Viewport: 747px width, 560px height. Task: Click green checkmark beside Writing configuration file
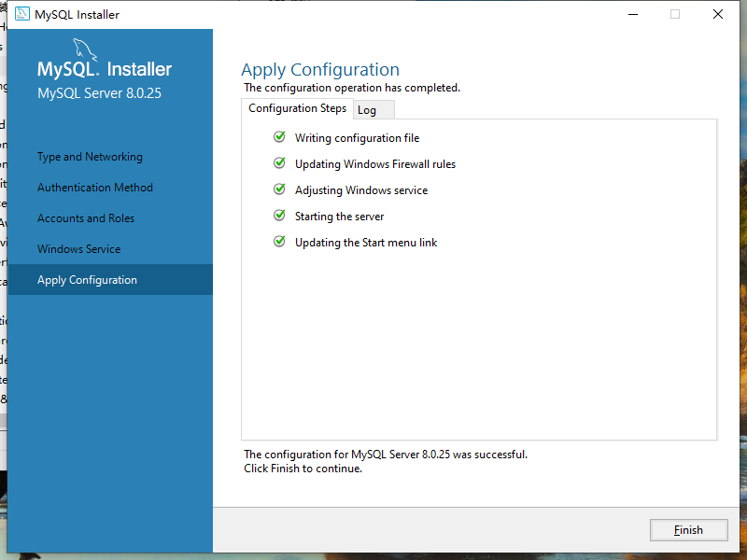(279, 137)
